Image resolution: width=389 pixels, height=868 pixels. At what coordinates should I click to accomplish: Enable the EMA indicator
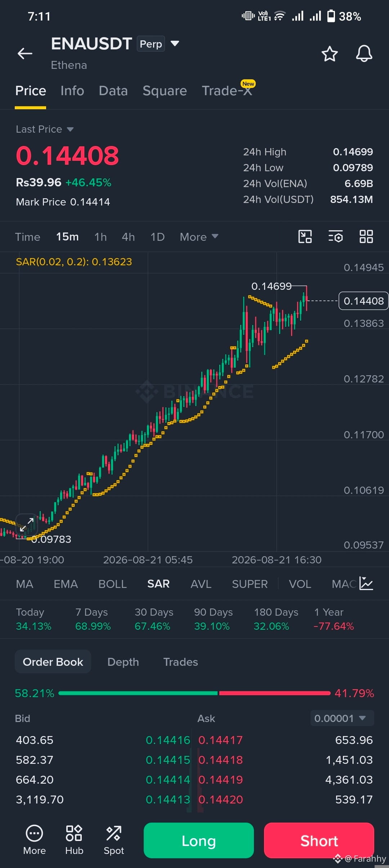pyautogui.click(x=66, y=584)
